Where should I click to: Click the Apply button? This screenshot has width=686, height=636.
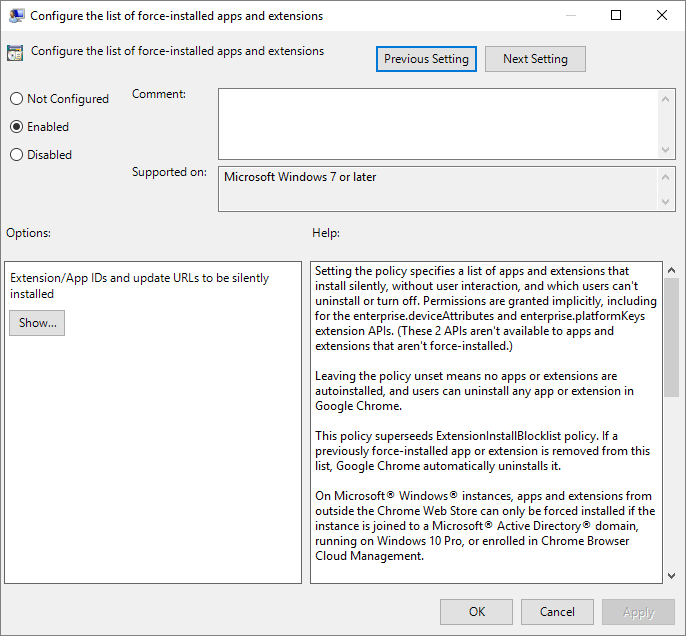click(x=638, y=612)
